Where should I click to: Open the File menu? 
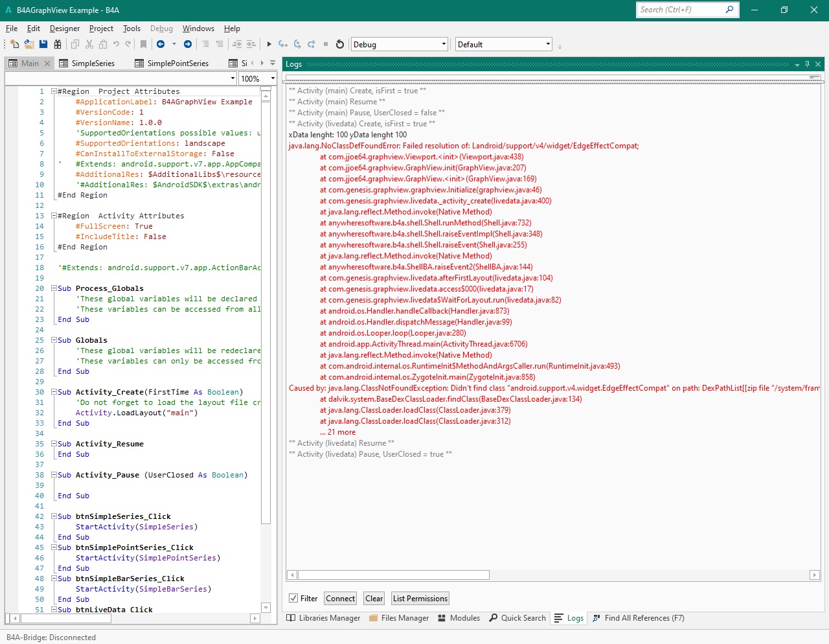pyautogui.click(x=12, y=29)
